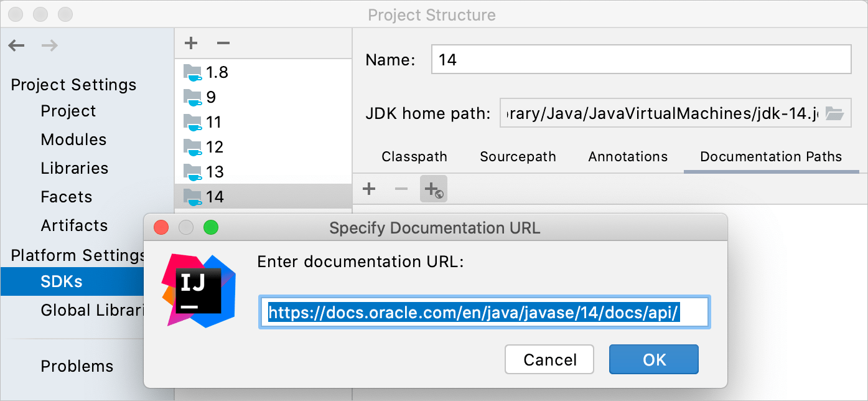Confirm the documentation URL with OK

tap(653, 359)
